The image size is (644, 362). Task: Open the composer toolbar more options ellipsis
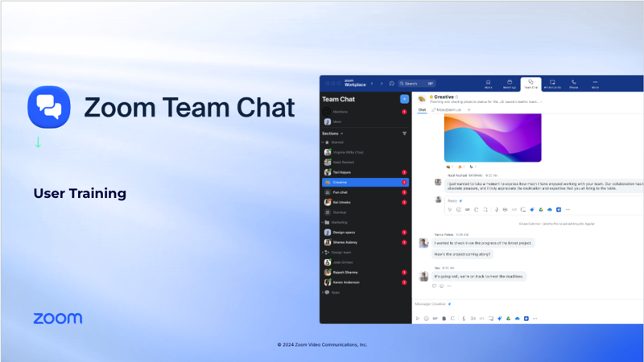tap(535, 319)
